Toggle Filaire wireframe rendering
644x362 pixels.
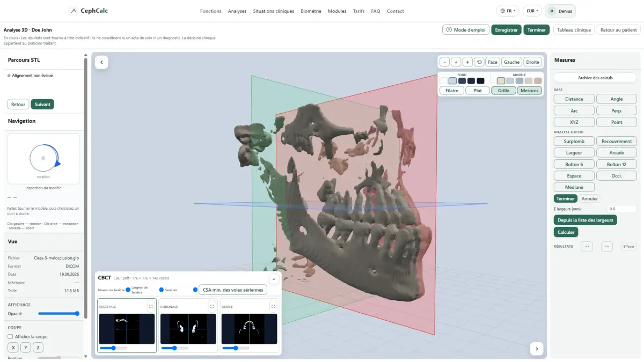coord(452,91)
